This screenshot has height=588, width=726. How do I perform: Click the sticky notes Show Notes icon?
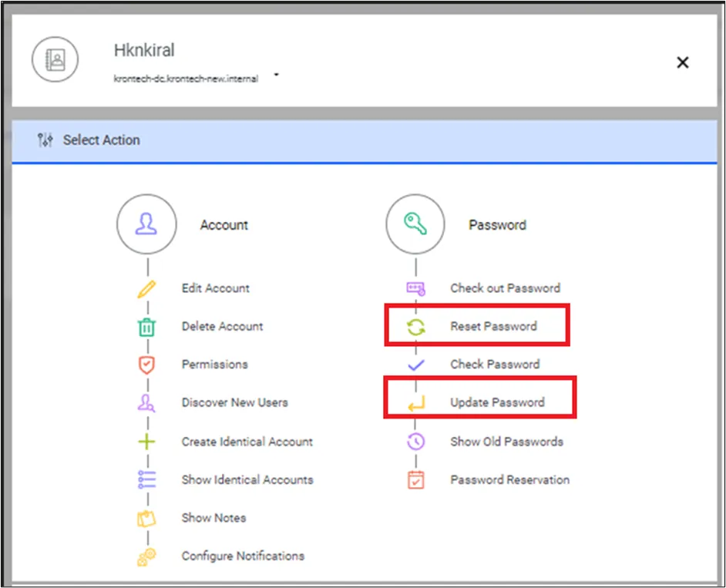[146, 518]
